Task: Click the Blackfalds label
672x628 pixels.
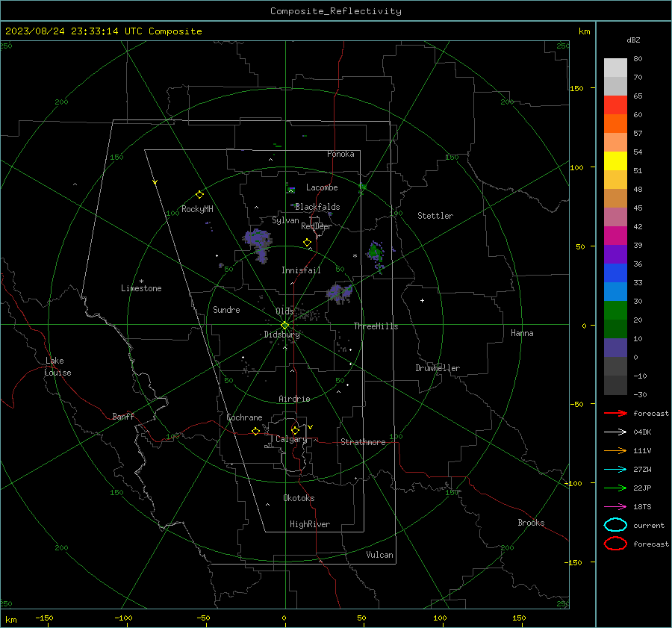Action: (x=317, y=207)
